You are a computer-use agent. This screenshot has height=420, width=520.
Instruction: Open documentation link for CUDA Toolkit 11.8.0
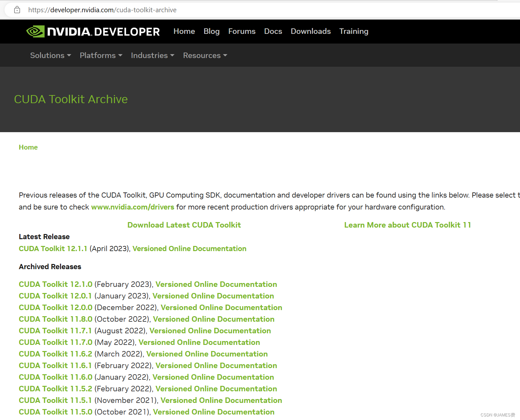214,319
